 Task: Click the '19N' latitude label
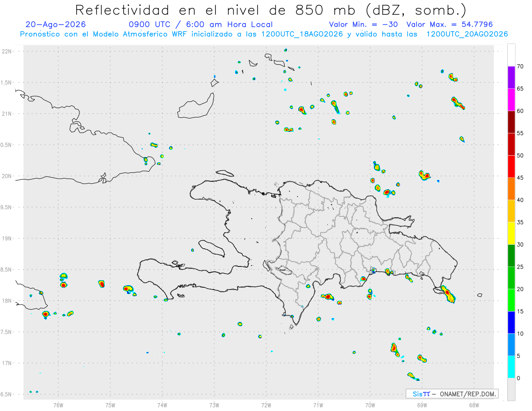tap(8, 239)
